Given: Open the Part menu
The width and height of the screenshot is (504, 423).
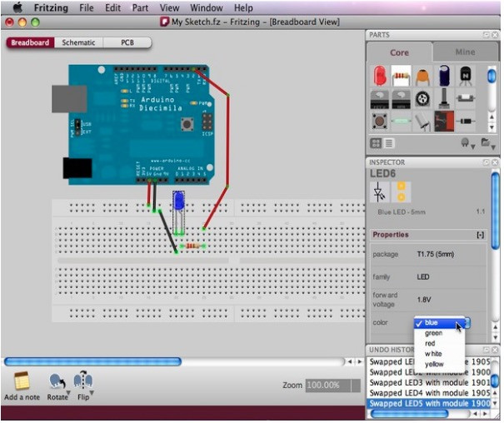Looking at the screenshot, I should click(140, 7).
